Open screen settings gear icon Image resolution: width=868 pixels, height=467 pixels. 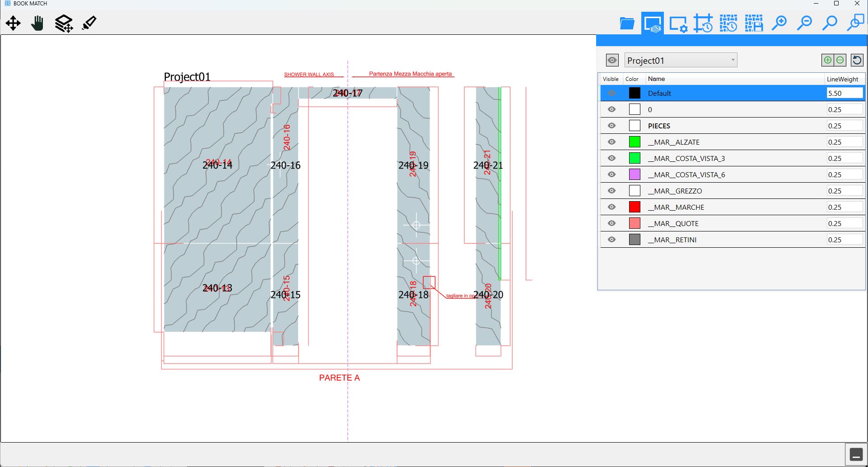678,24
